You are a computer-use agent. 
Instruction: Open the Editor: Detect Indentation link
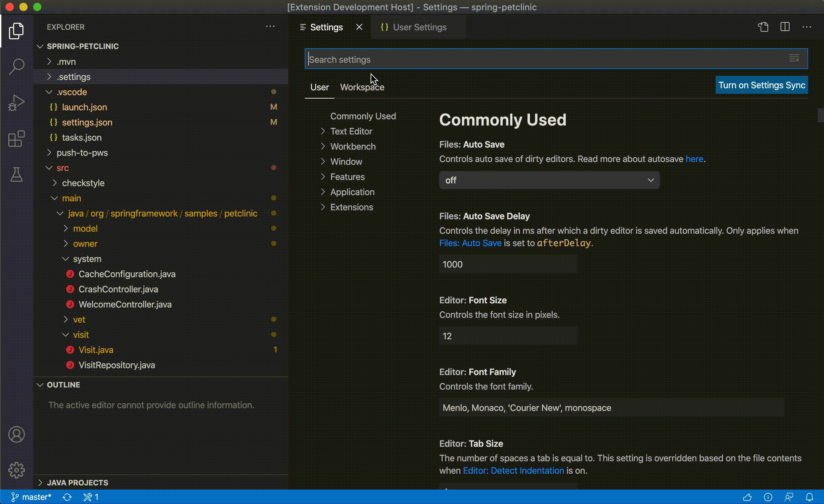(x=513, y=471)
